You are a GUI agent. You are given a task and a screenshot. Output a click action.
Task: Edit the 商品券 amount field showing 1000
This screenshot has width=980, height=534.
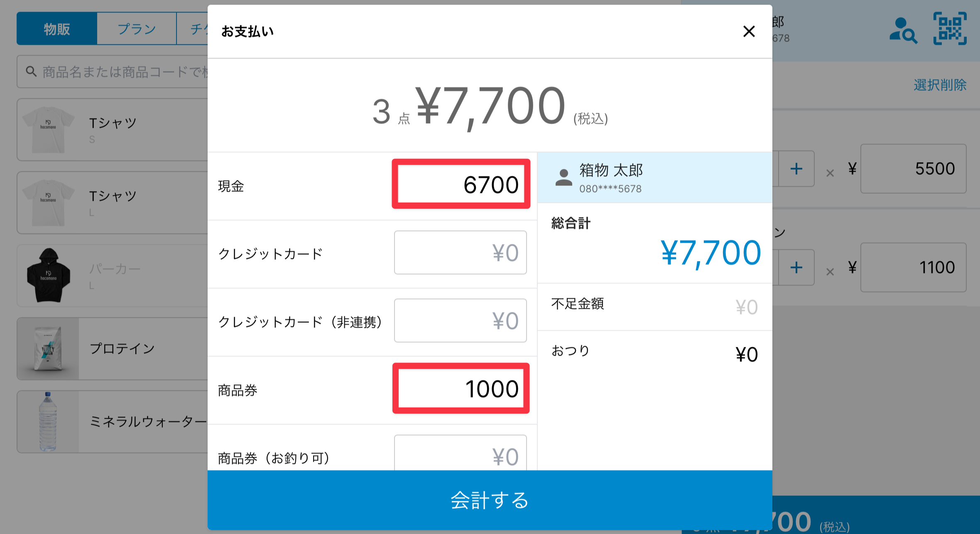461,388
